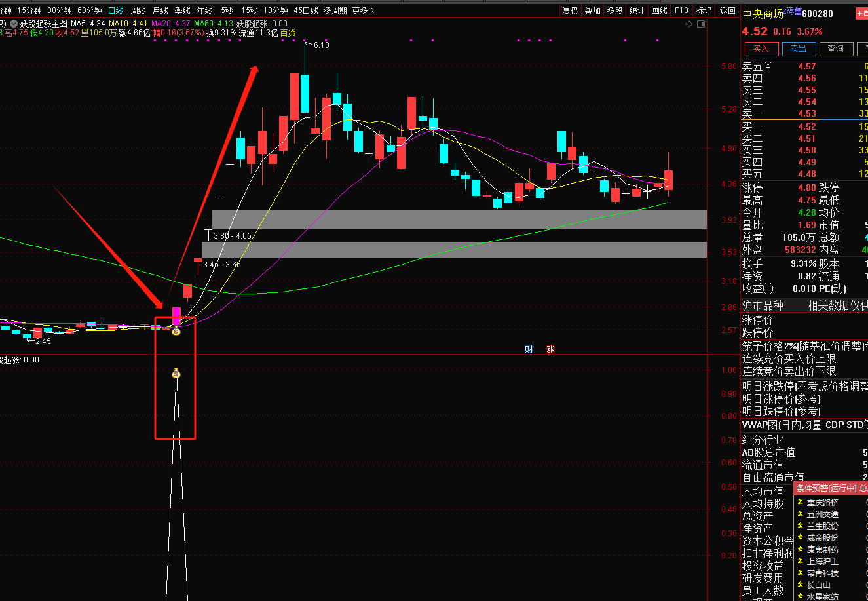Click the blue 财 marker icon

point(529,349)
